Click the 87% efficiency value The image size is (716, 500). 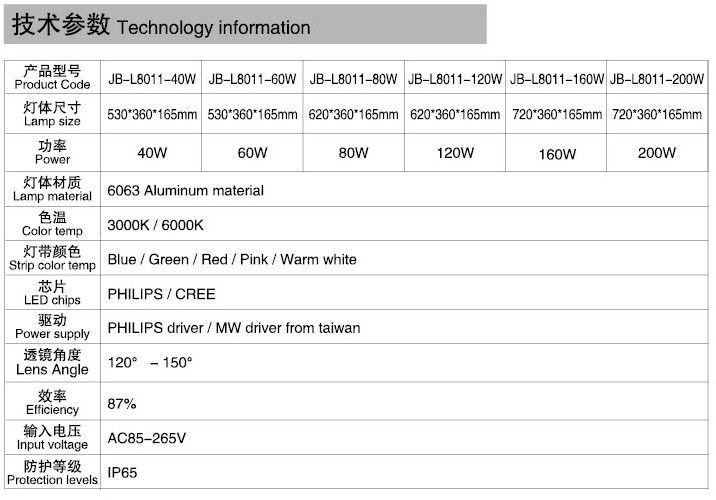(x=122, y=404)
